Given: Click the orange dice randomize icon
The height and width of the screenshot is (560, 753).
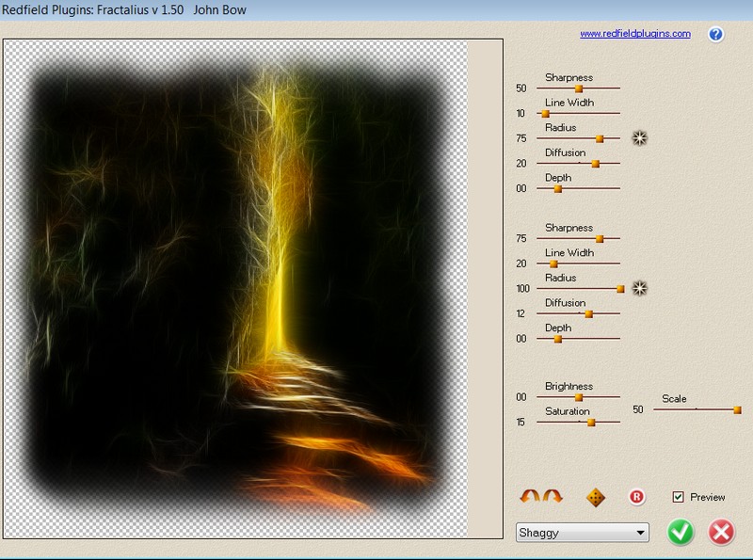Looking at the screenshot, I should (x=596, y=498).
